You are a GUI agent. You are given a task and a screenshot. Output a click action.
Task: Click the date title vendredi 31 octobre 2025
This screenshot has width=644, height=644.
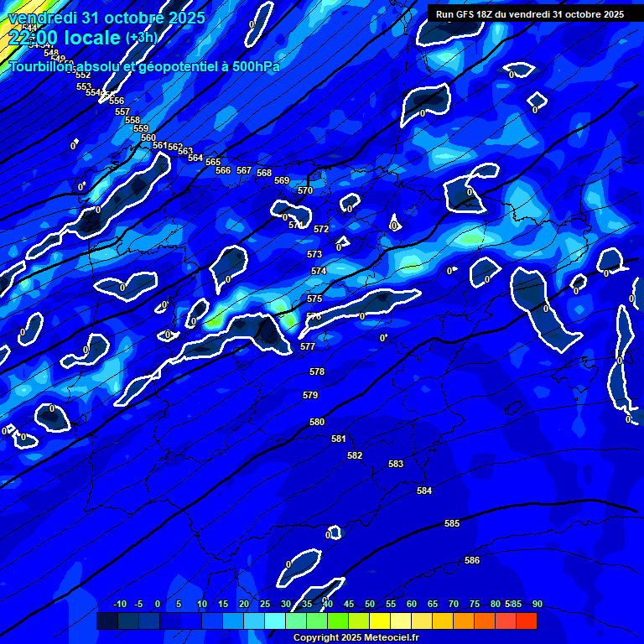[x=106, y=17]
